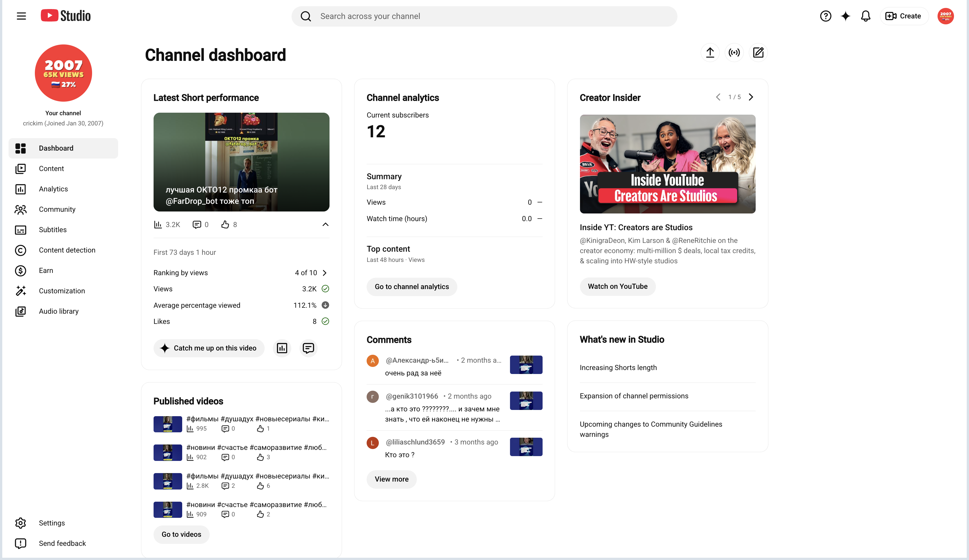Viewport: 969px width, 560px height.
Task: Open the notifications bell
Action: [x=865, y=16]
